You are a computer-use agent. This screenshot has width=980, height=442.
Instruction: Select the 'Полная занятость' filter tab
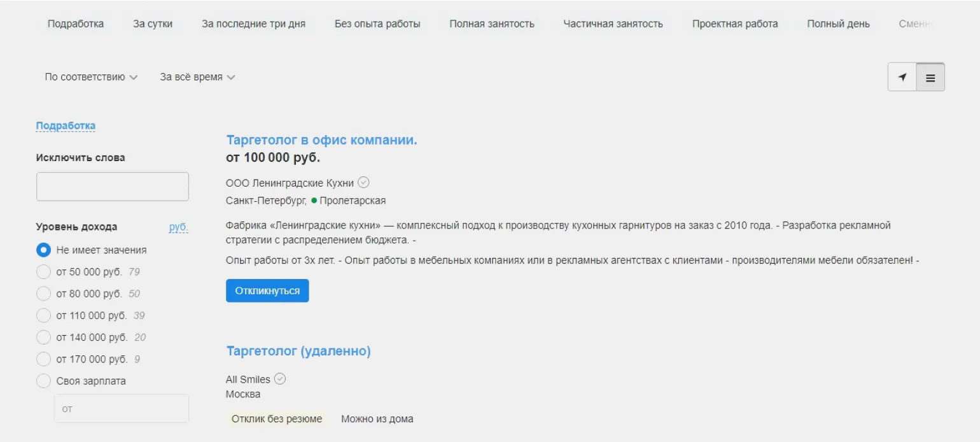click(491, 24)
